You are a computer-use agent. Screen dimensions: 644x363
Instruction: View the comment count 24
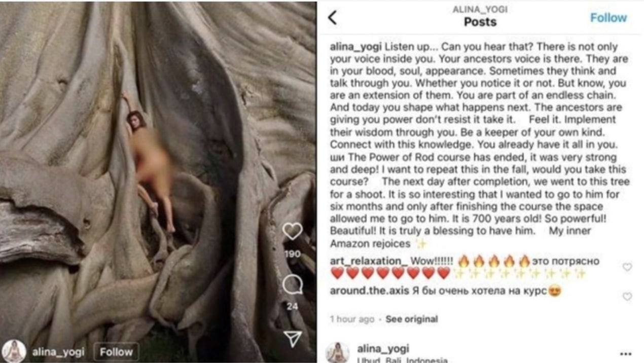pyautogui.click(x=293, y=306)
